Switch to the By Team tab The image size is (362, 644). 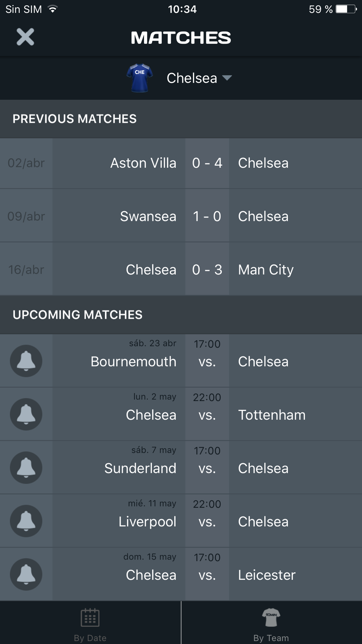tap(271, 623)
